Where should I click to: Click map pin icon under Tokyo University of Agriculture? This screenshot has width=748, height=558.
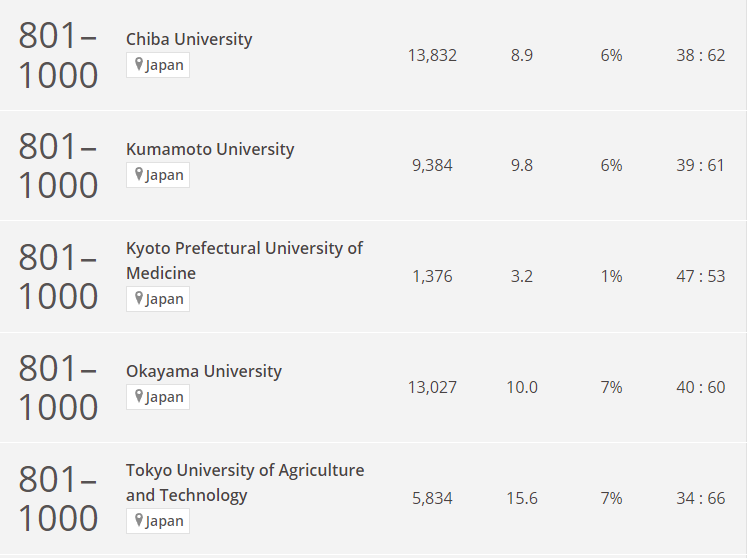[139, 521]
